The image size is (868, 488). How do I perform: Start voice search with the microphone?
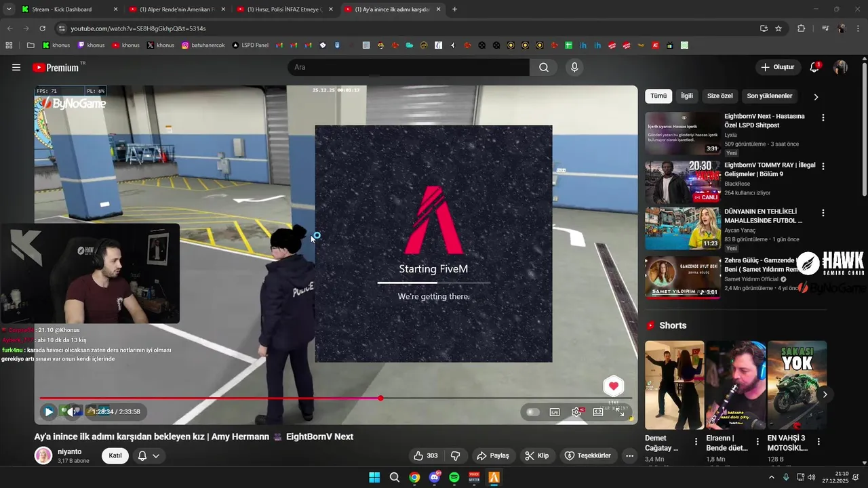pyautogui.click(x=574, y=67)
